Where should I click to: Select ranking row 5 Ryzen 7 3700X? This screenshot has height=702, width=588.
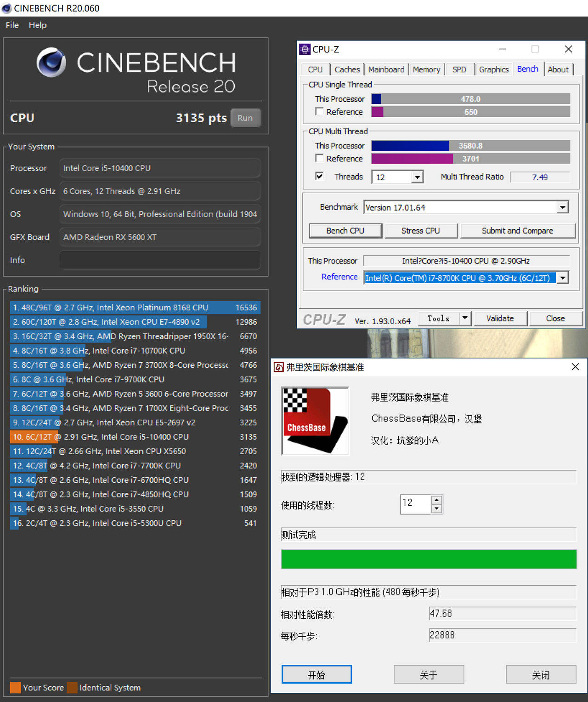(x=135, y=365)
